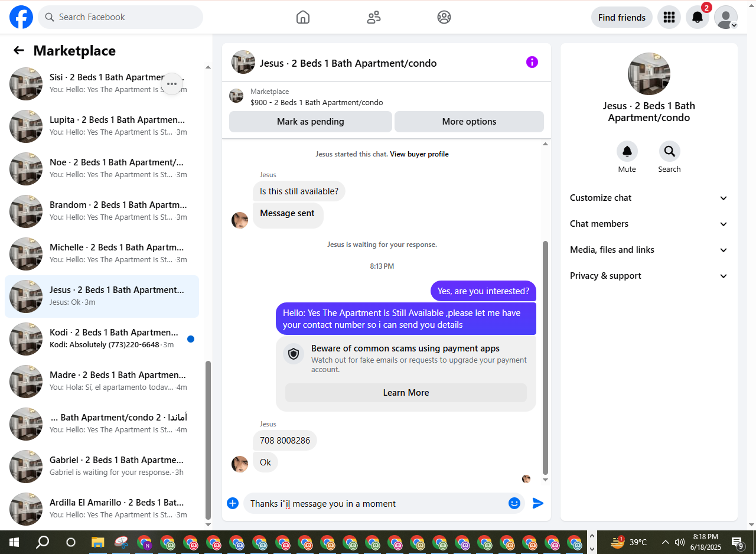
Task: Focus the message text box
Action: click(x=376, y=503)
